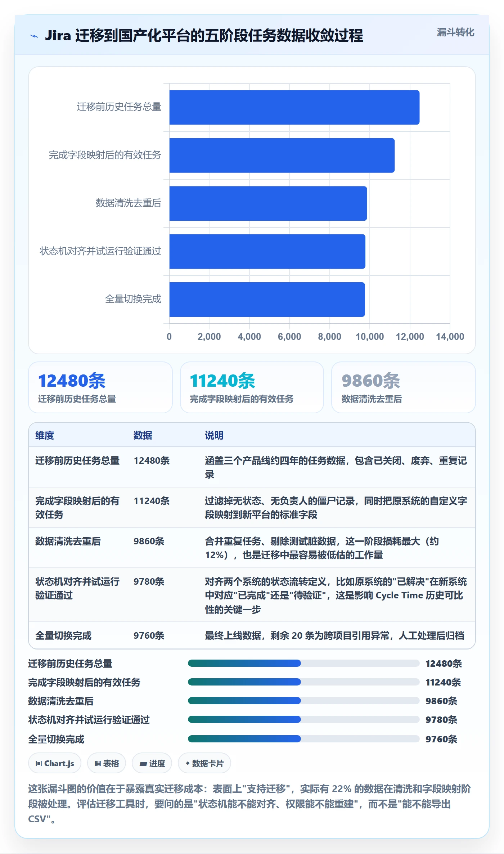Select the 表格 tag chip
The image size is (504, 854).
107,763
